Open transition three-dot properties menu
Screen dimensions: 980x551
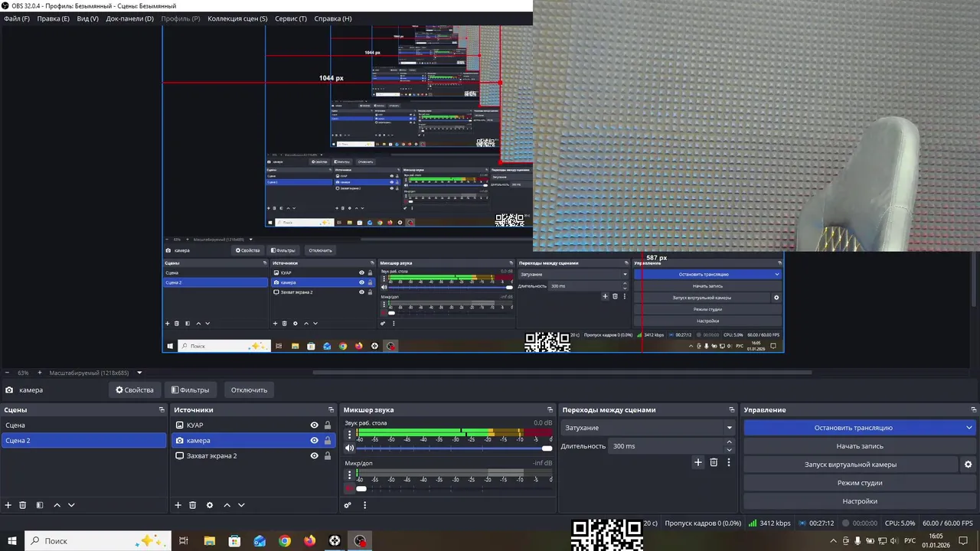729,462
